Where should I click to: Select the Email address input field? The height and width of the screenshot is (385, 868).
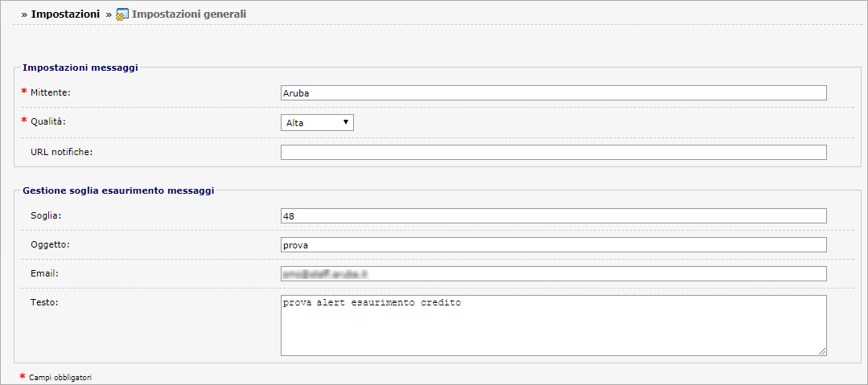click(553, 274)
